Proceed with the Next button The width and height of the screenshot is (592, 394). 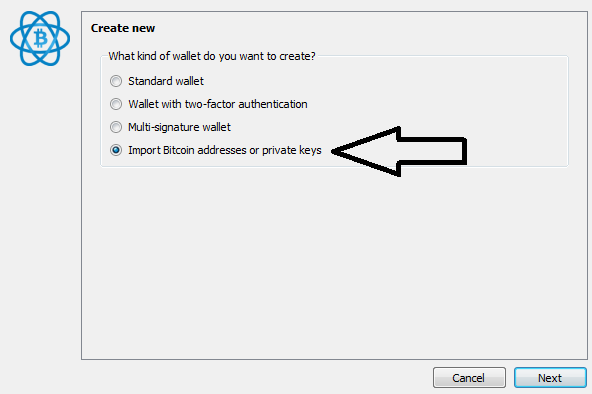550,377
